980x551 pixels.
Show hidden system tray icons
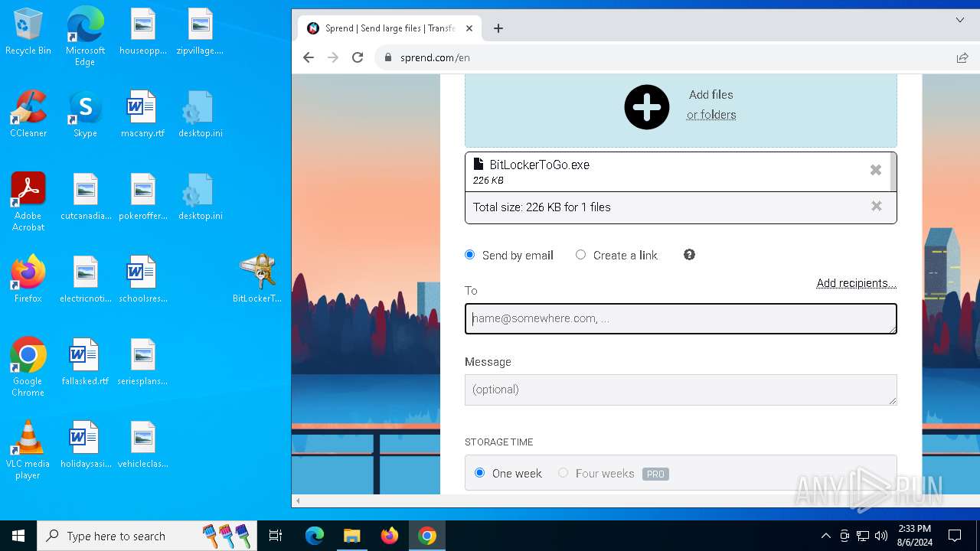(825, 536)
